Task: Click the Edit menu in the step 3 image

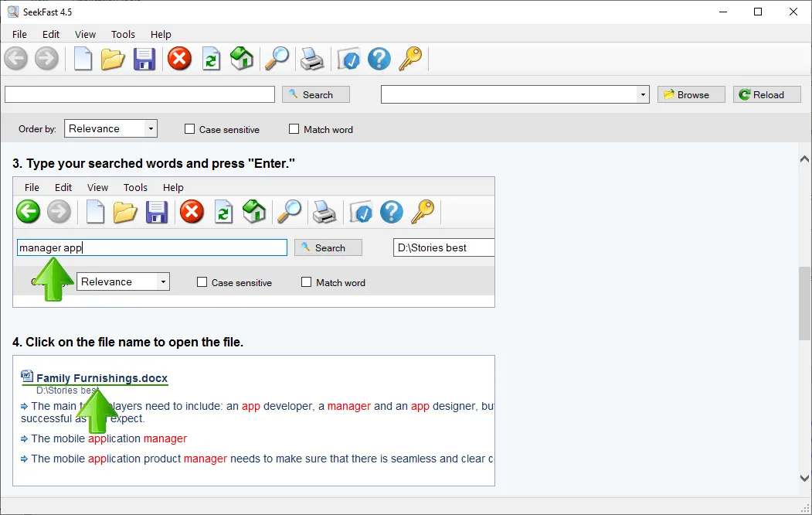Action: click(63, 188)
